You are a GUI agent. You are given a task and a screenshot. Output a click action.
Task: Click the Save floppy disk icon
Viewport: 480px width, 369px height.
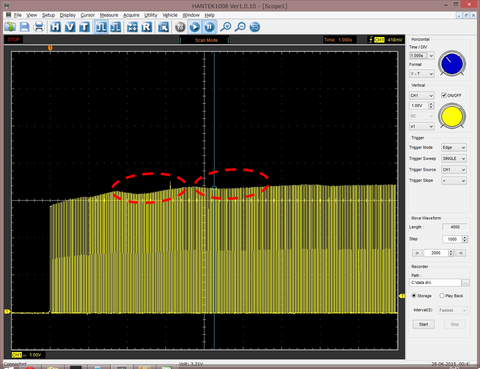click(x=24, y=27)
